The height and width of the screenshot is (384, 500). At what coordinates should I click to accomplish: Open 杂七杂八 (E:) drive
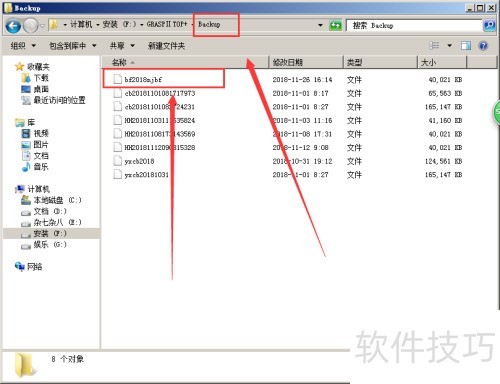tap(57, 222)
